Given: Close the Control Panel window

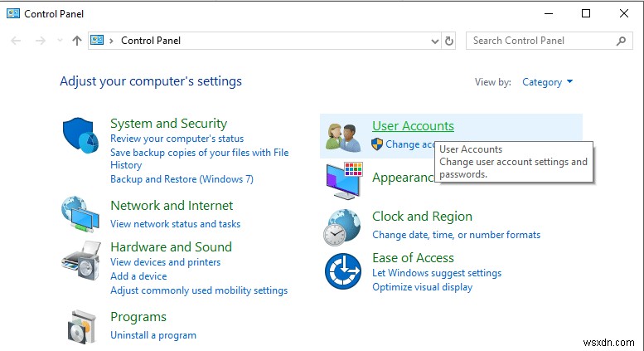Looking at the screenshot, I should coord(624,13).
